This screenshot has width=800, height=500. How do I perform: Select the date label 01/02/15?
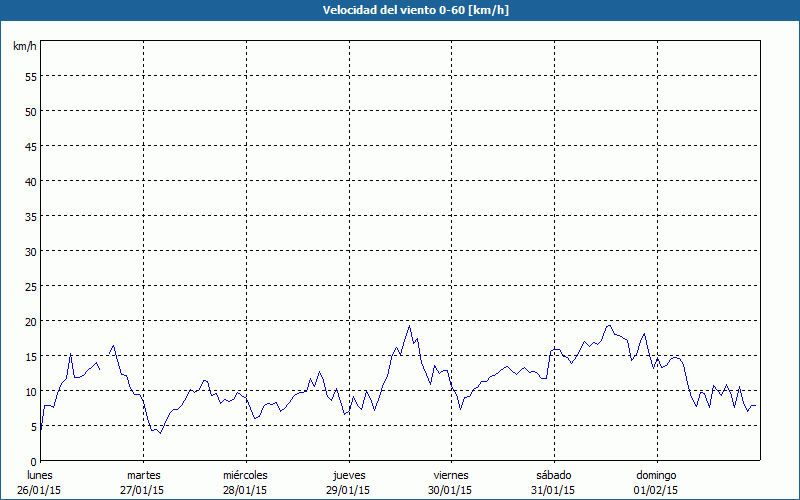click(x=655, y=490)
